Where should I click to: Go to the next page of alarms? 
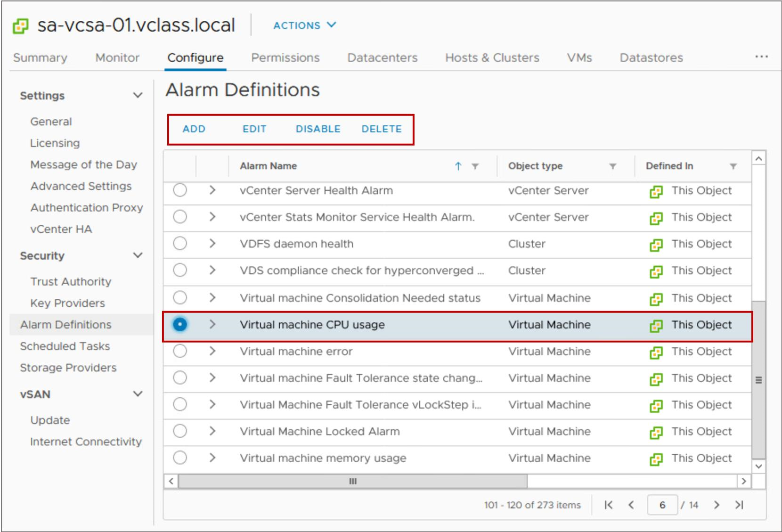(x=717, y=505)
